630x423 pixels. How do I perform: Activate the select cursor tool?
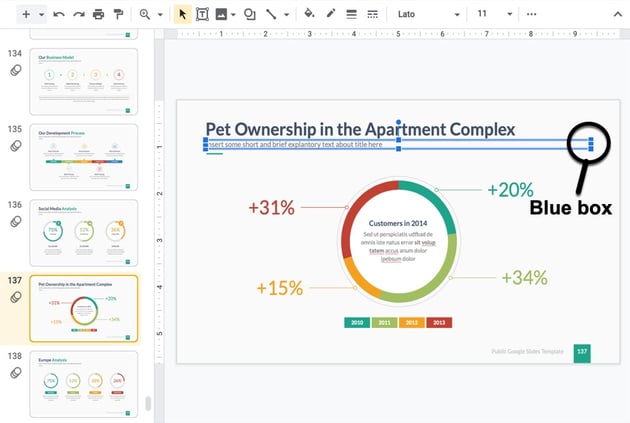tap(182, 15)
